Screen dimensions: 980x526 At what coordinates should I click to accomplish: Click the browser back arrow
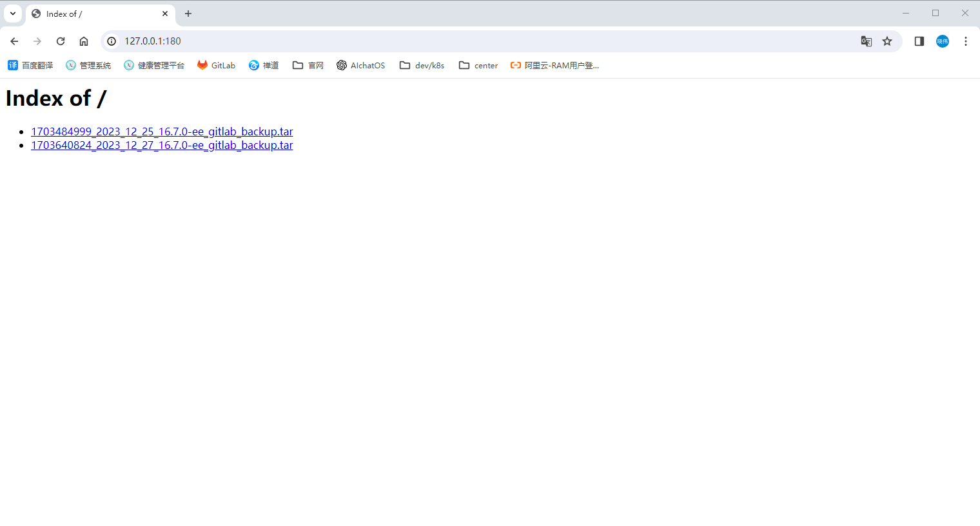click(14, 41)
